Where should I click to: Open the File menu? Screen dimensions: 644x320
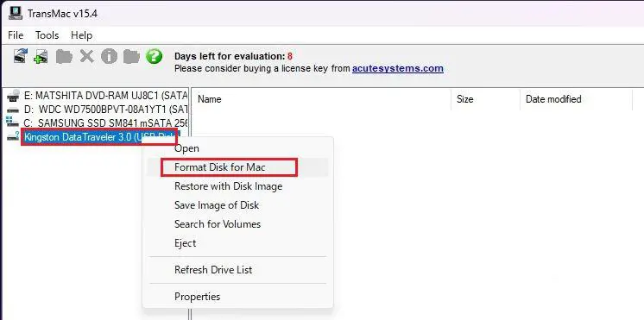tap(16, 35)
